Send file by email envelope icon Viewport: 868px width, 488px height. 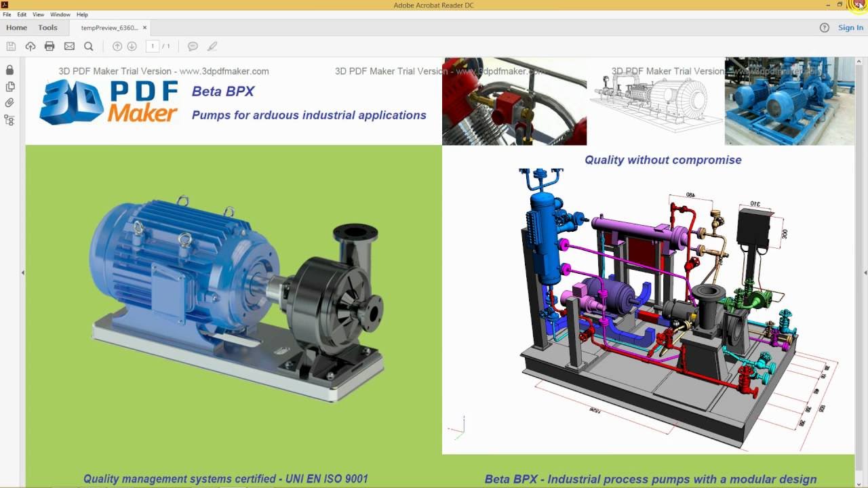click(x=69, y=46)
